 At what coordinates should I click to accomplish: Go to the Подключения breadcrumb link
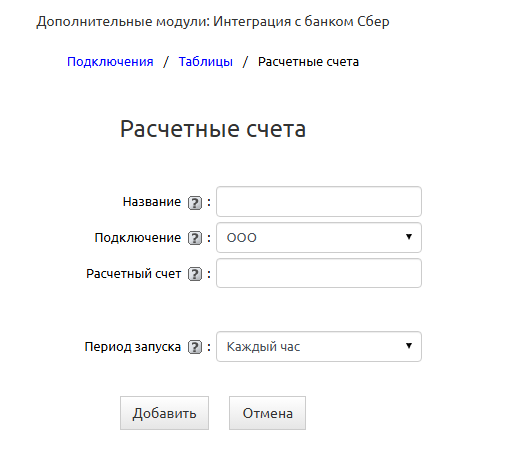click(110, 62)
